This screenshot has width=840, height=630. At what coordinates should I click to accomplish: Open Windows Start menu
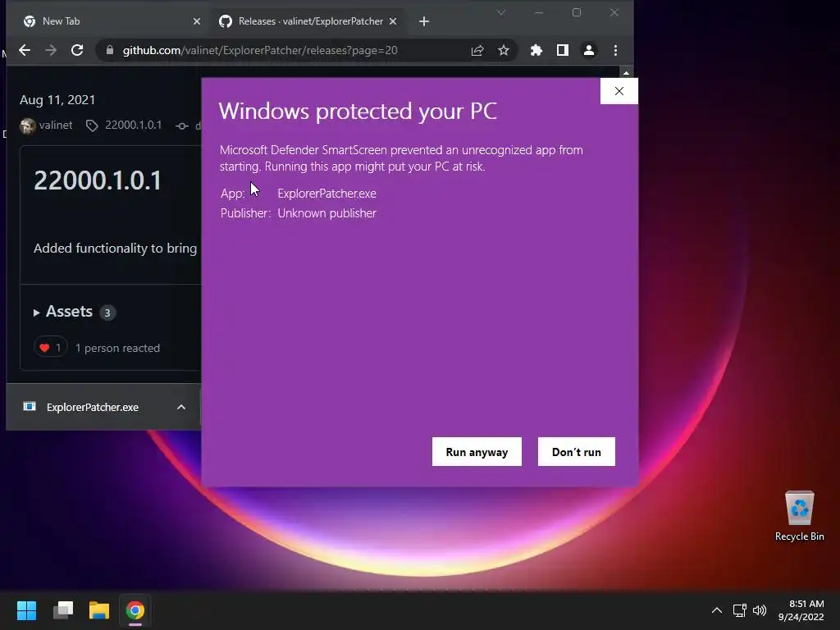pyautogui.click(x=26, y=610)
